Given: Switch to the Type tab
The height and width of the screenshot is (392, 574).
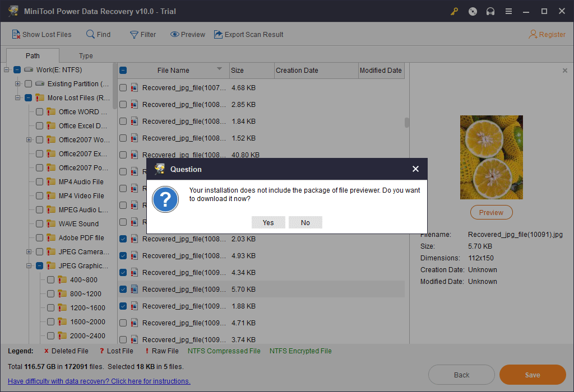Looking at the screenshot, I should click(86, 55).
